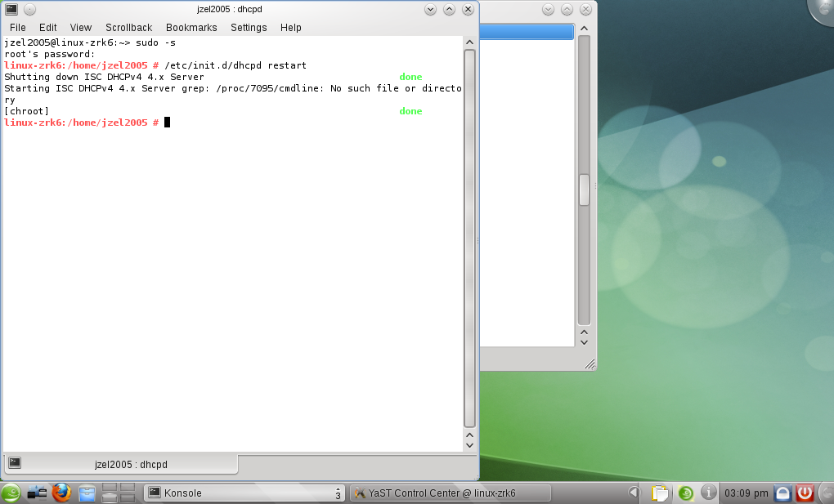Image resolution: width=834 pixels, height=504 pixels.
Task: Open the openSUSE application launcher menu
Action: pyautogui.click(x=11, y=493)
